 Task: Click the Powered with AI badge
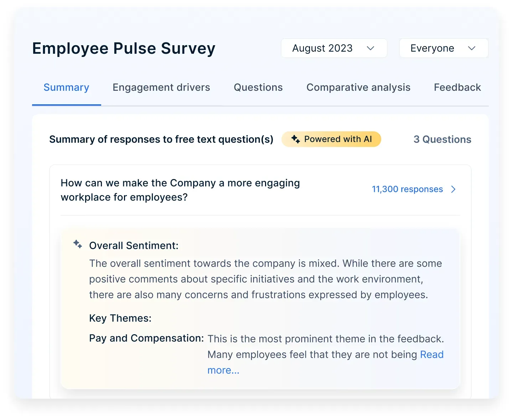coord(331,139)
